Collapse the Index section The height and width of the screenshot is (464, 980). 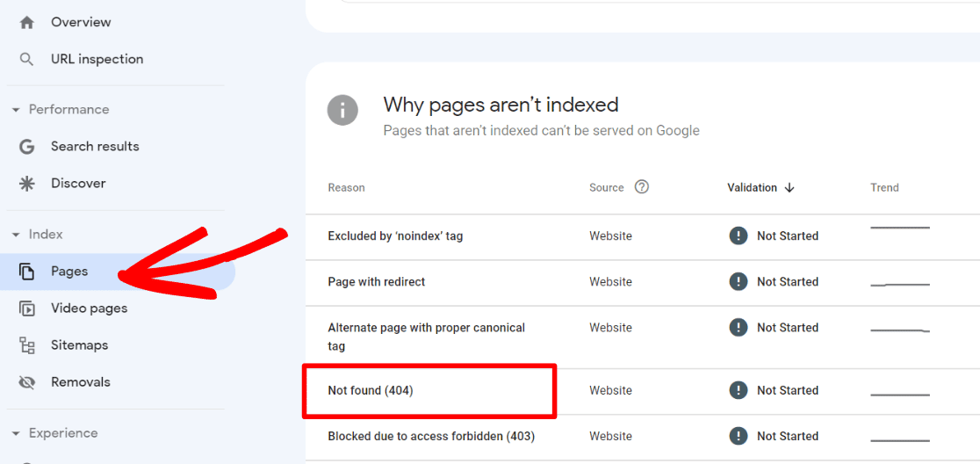(x=16, y=235)
